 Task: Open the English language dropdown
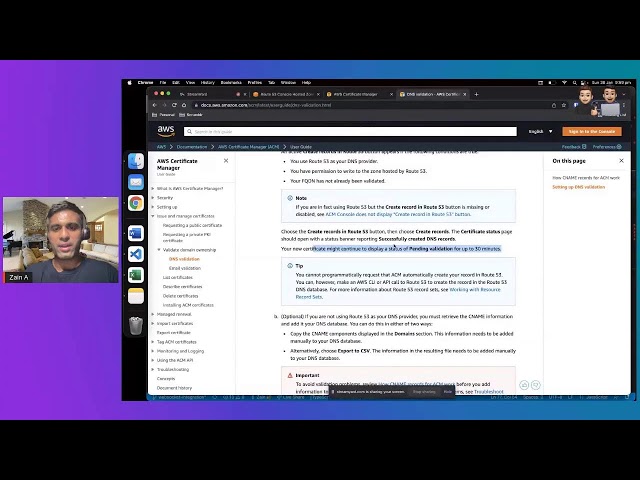point(540,131)
